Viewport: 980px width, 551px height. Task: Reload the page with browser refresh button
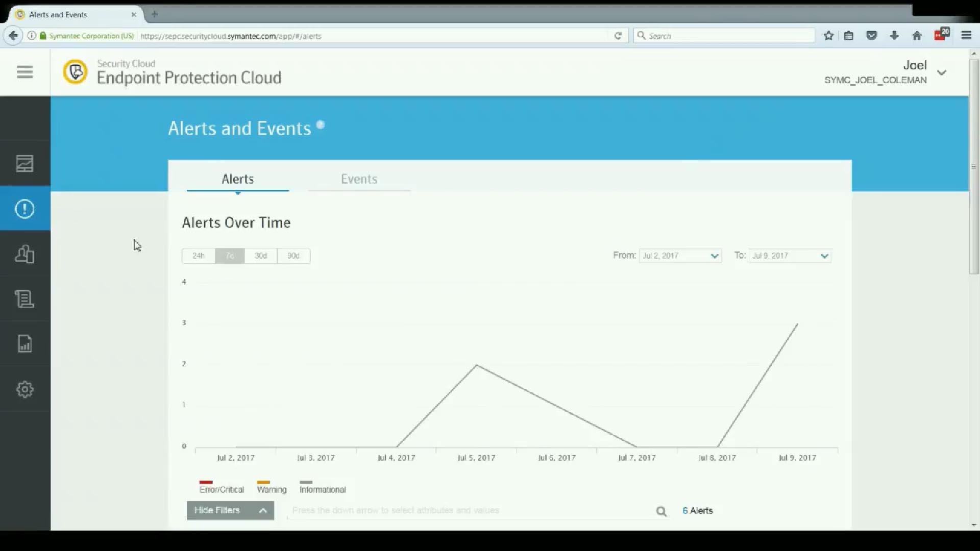[x=618, y=36]
